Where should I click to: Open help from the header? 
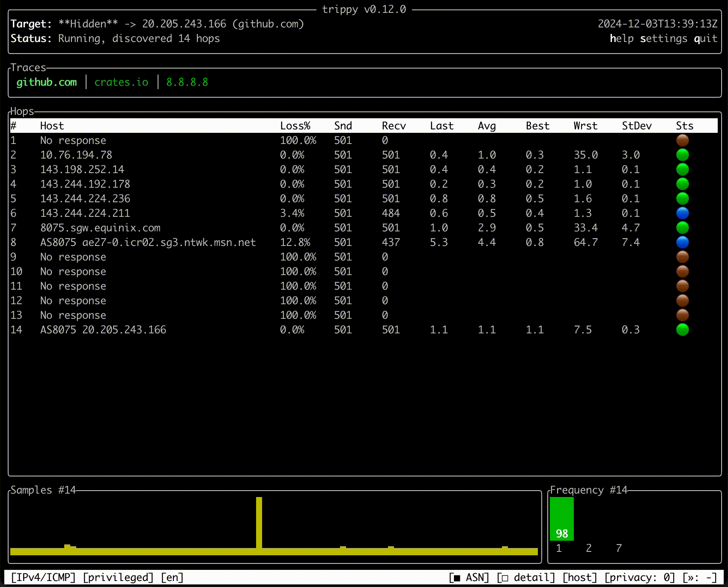(622, 38)
